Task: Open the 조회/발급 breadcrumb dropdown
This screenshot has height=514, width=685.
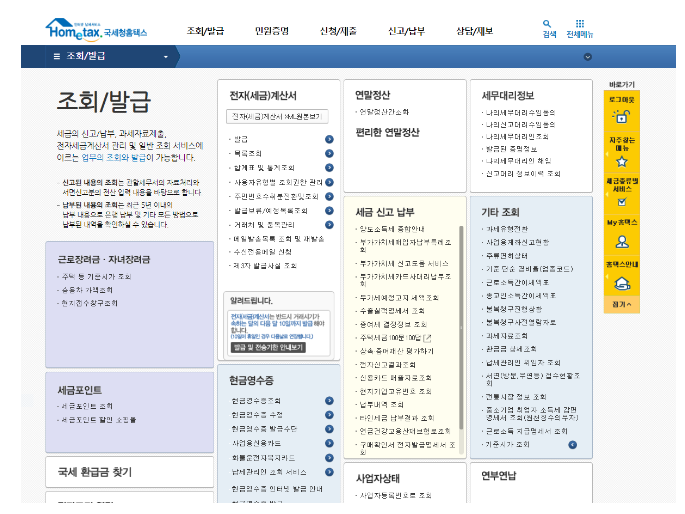Action: pyautogui.click(x=166, y=57)
